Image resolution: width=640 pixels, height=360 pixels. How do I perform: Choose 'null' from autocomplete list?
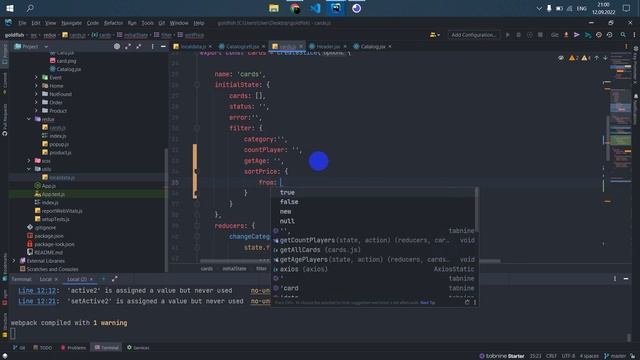click(373, 221)
